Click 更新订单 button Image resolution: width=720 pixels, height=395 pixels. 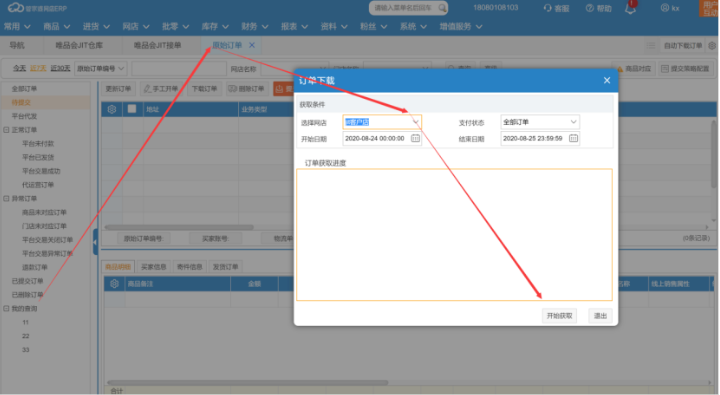[118, 89]
